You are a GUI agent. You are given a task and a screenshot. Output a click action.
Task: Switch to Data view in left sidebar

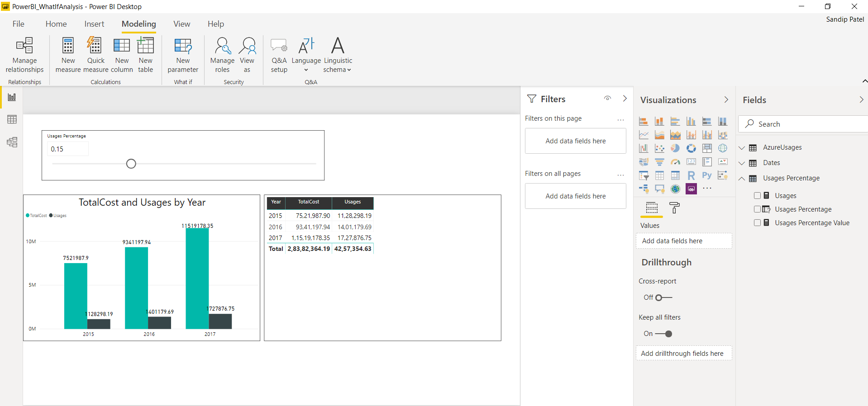12,119
